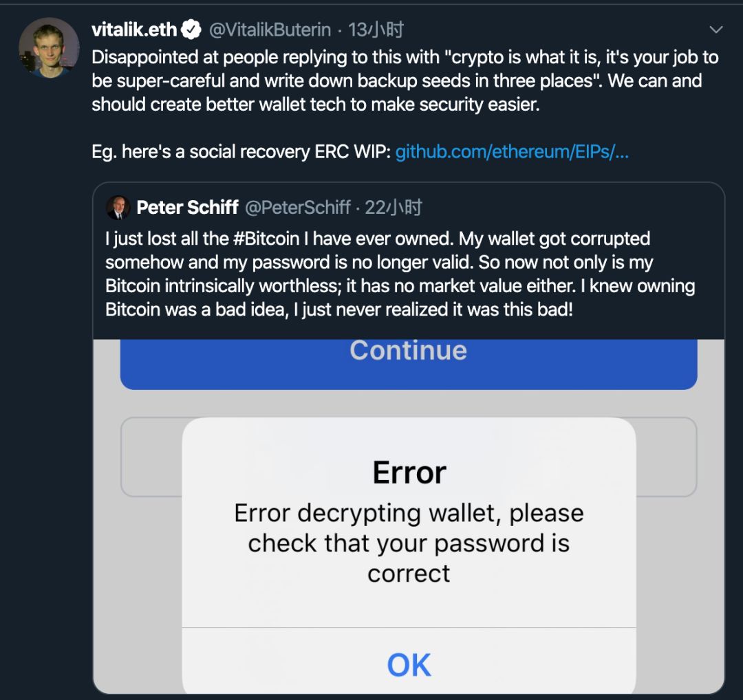Click the blue verified badge

pyautogui.click(x=191, y=30)
